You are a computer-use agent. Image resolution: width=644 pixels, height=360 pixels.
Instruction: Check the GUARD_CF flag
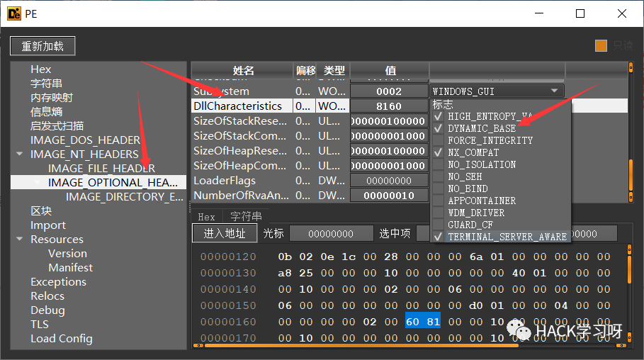(439, 225)
